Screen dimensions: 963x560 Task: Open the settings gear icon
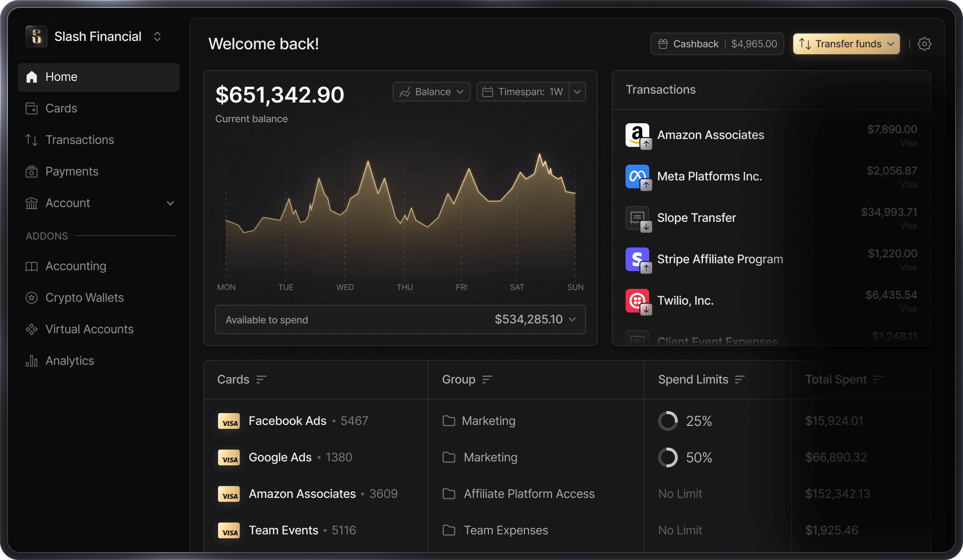(x=924, y=44)
